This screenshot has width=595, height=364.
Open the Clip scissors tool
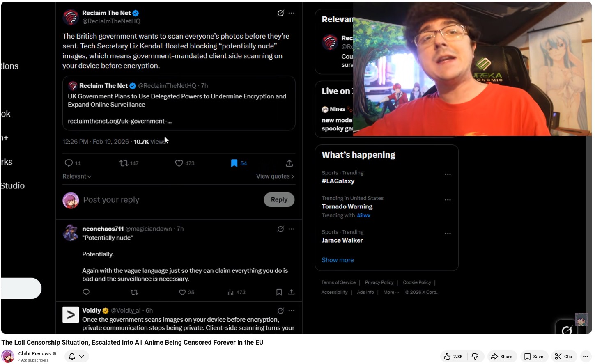click(563, 357)
